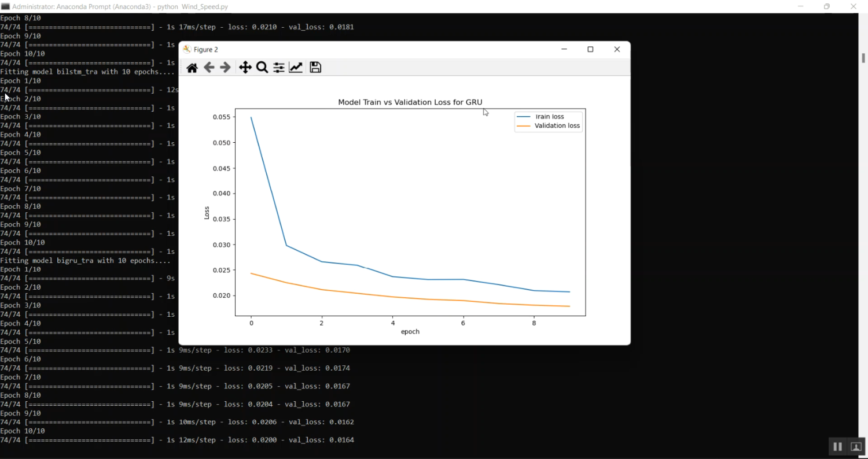
Task: Restore down the Anaconda Prompt window
Action: (x=827, y=6)
